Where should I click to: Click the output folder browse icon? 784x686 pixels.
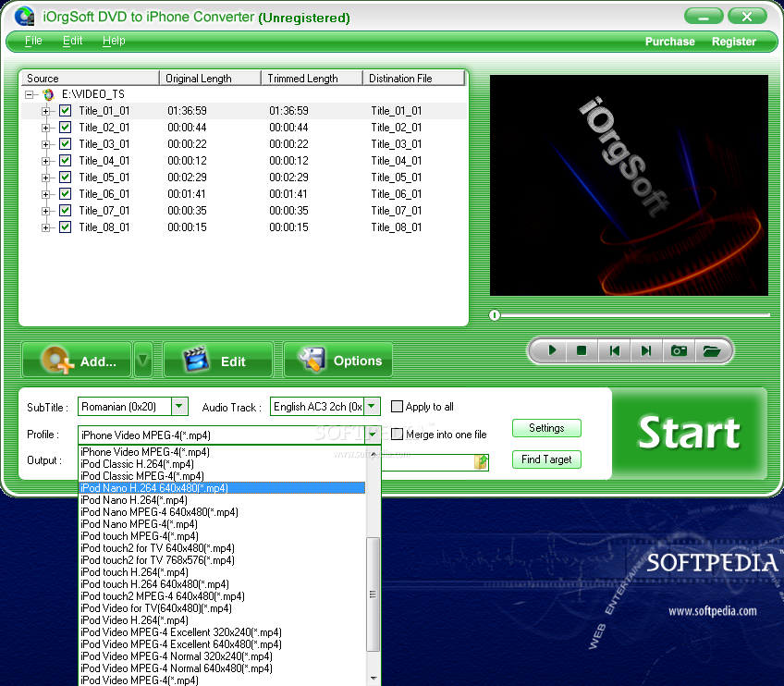pos(481,461)
